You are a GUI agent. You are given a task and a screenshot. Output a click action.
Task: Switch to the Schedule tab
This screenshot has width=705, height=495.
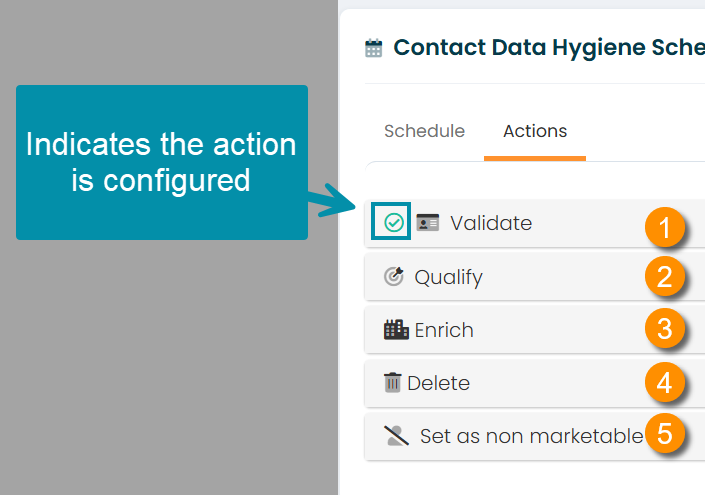click(424, 131)
